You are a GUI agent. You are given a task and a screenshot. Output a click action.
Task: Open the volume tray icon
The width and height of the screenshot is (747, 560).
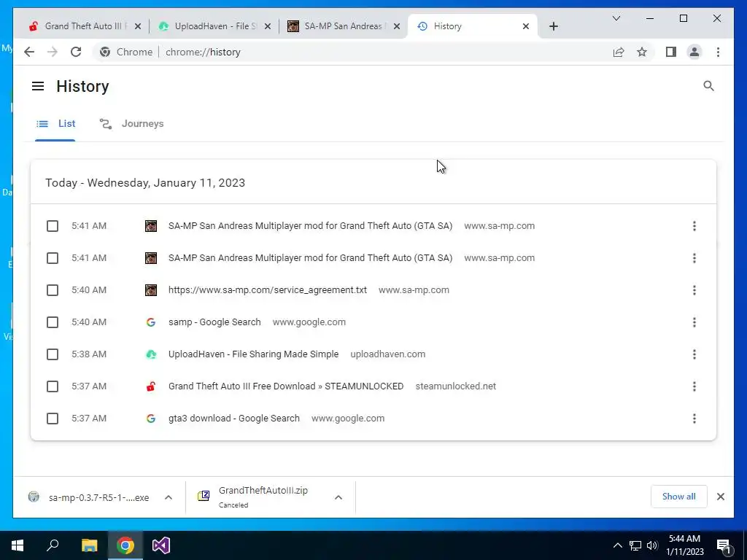(x=652, y=545)
